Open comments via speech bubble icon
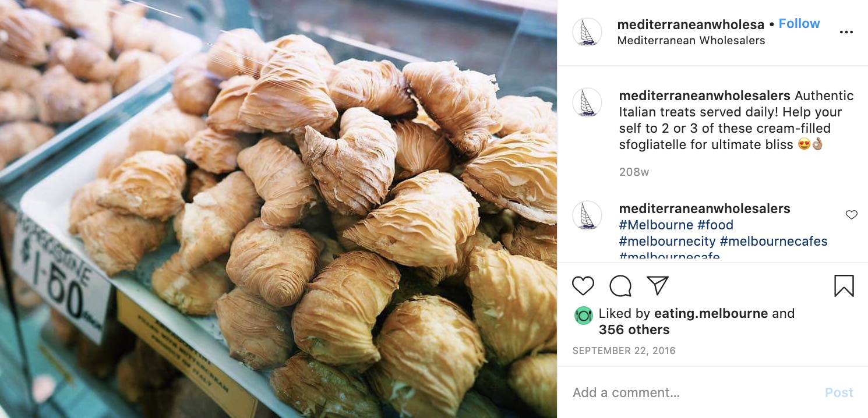Viewport: 868px width, 418px height. (620, 286)
